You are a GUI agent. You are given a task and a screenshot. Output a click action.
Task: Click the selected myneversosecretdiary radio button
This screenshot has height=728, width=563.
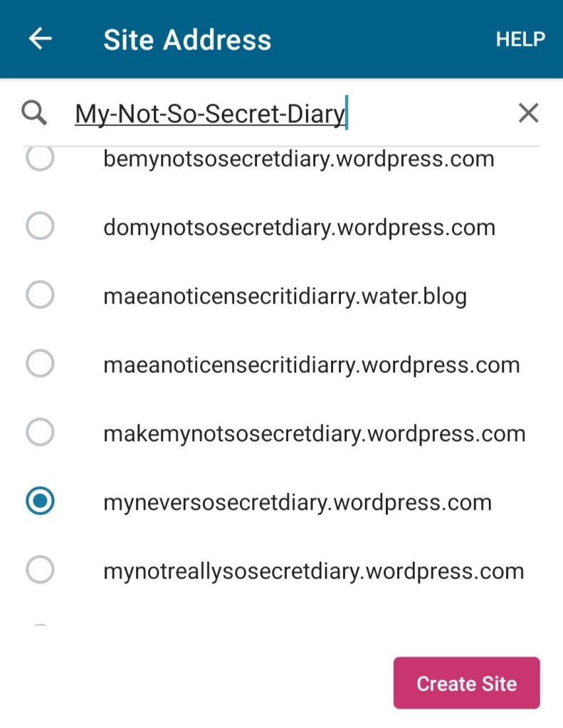tap(40, 502)
